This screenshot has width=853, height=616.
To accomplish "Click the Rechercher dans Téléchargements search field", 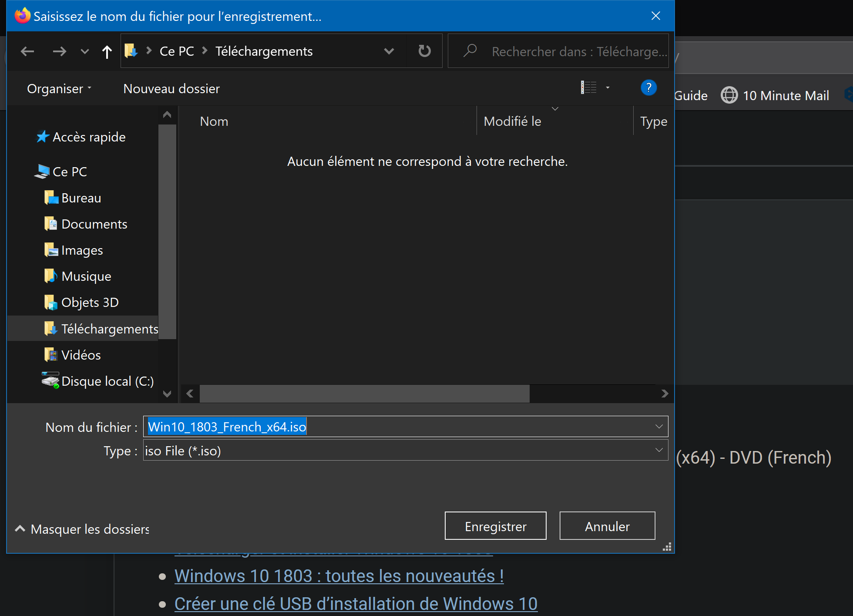I will pos(578,51).
